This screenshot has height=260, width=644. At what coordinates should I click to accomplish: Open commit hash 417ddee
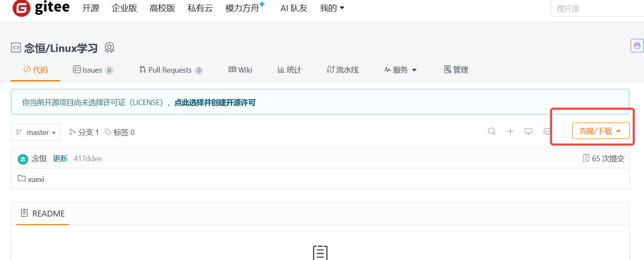tap(88, 159)
